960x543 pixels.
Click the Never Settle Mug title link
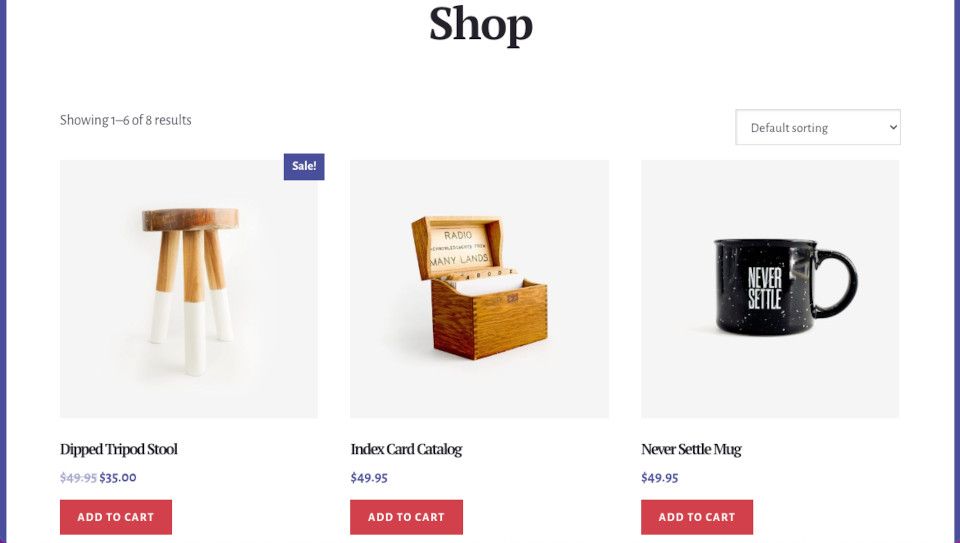click(x=691, y=449)
